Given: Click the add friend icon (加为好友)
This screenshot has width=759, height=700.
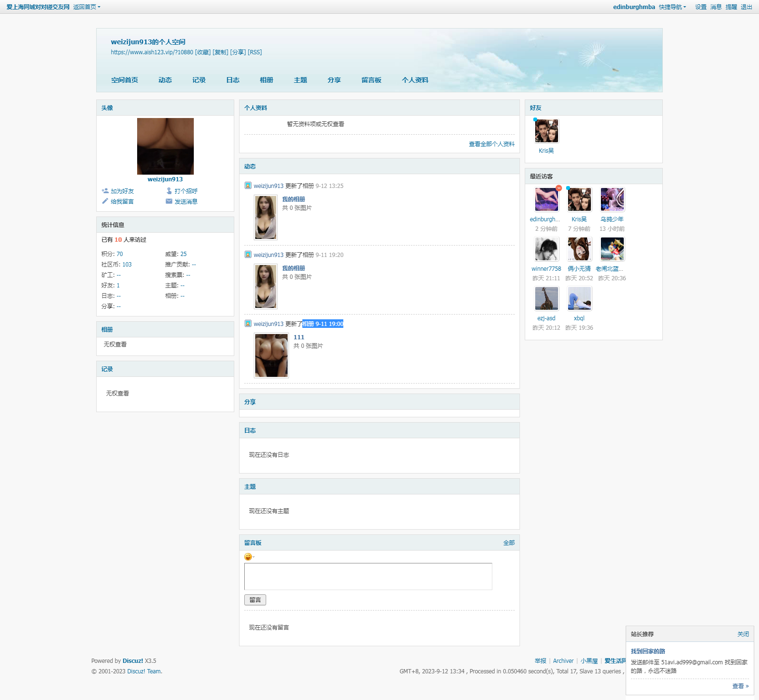Looking at the screenshot, I should coord(105,191).
